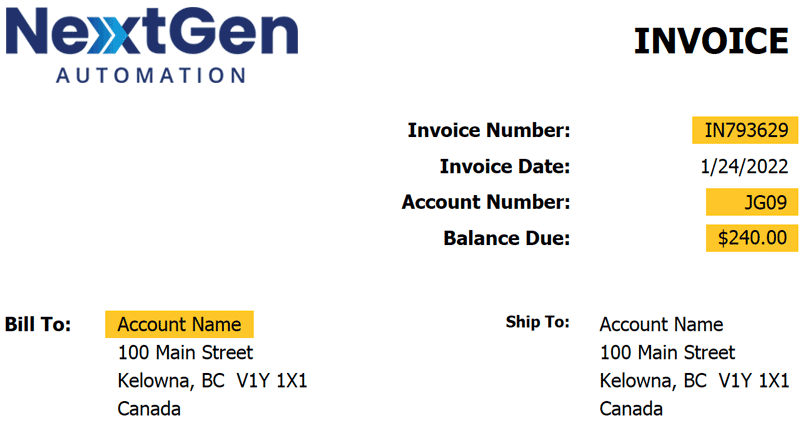Select the Account Name under Ship To

coord(661,324)
